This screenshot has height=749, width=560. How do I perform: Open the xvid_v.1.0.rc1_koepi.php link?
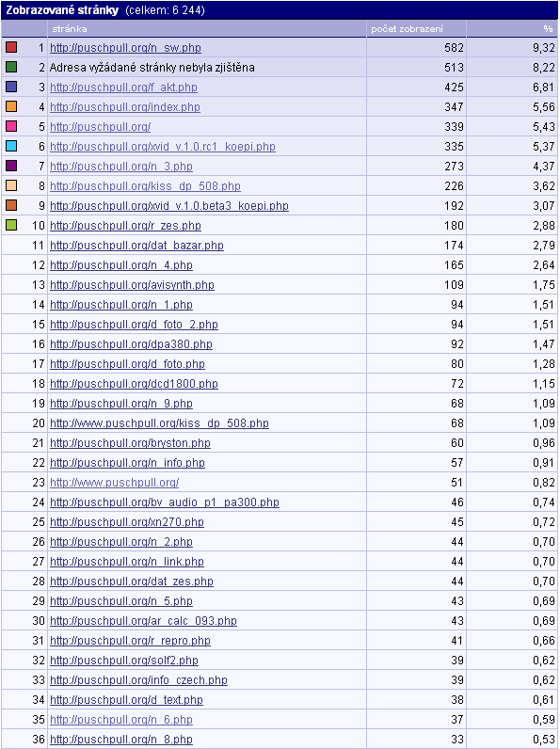click(x=163, y=147)
